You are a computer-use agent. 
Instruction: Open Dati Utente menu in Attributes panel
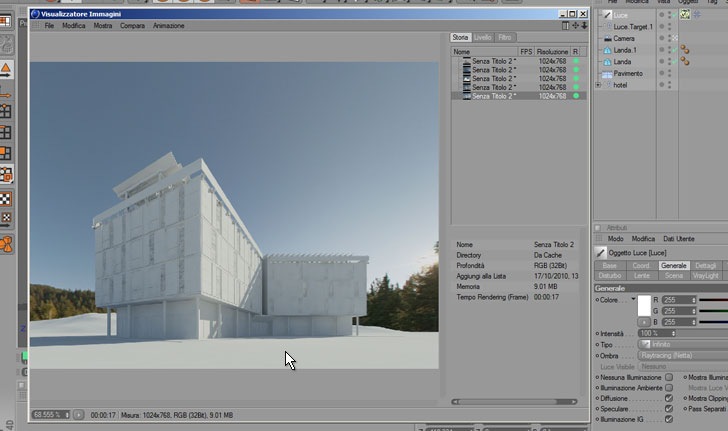click(679, 239)
